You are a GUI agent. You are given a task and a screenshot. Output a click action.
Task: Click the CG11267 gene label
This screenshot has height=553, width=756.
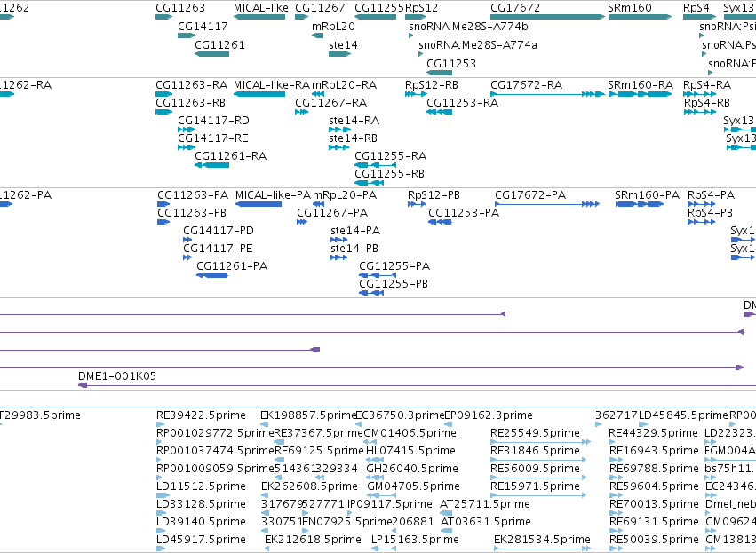[320, 8]
